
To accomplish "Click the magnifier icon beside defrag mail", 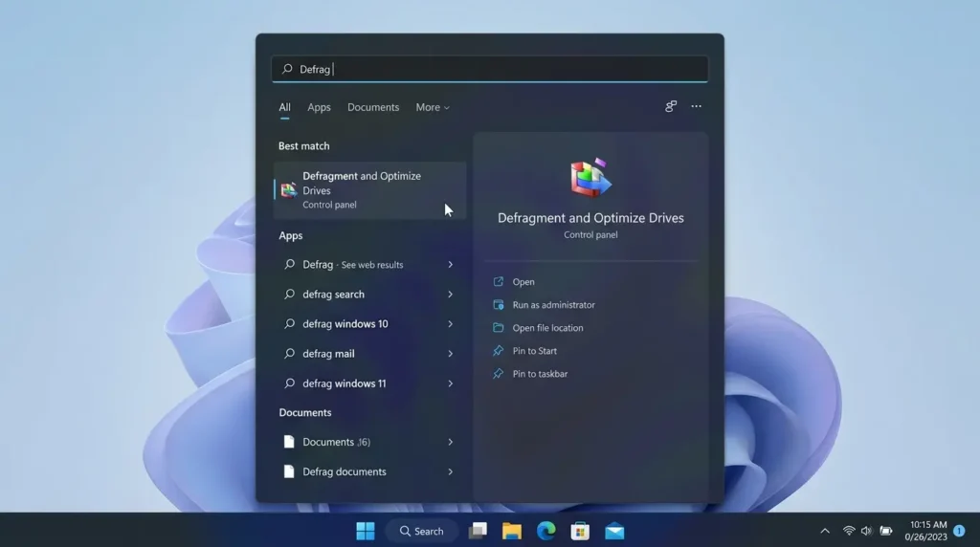I will 289,354.
